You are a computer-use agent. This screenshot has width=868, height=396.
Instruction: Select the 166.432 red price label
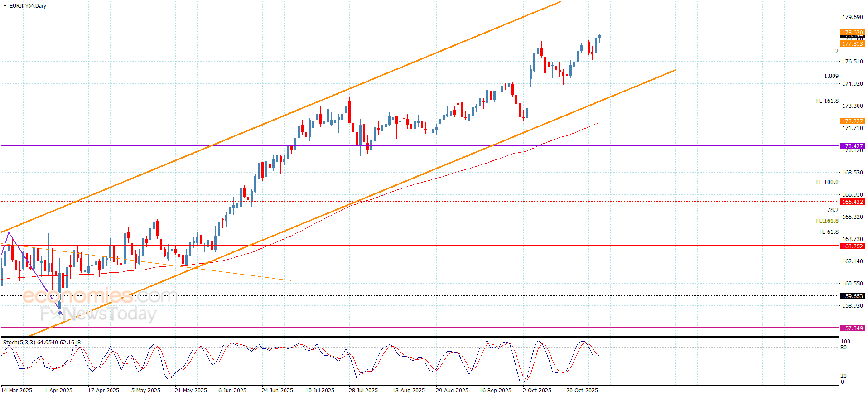(x=852, y=202)
